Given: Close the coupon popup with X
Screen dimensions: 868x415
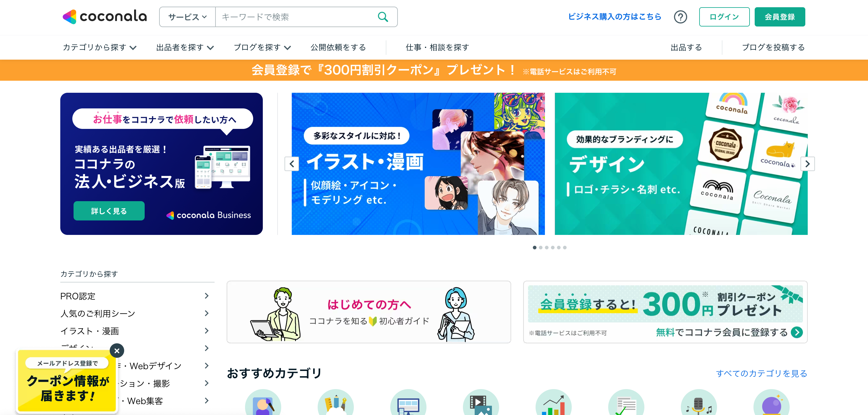Looking at the screenshot, I should pyautogui.click(x=117, y=351).
